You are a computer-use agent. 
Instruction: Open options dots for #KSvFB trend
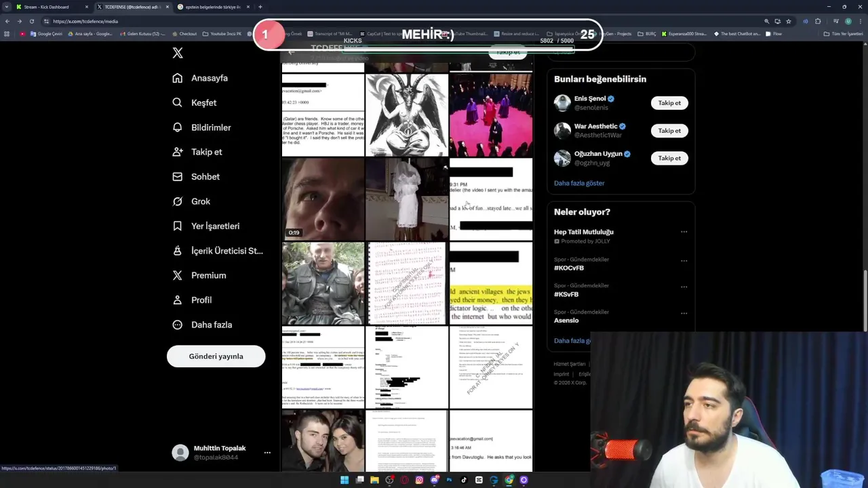pos(684,287)
